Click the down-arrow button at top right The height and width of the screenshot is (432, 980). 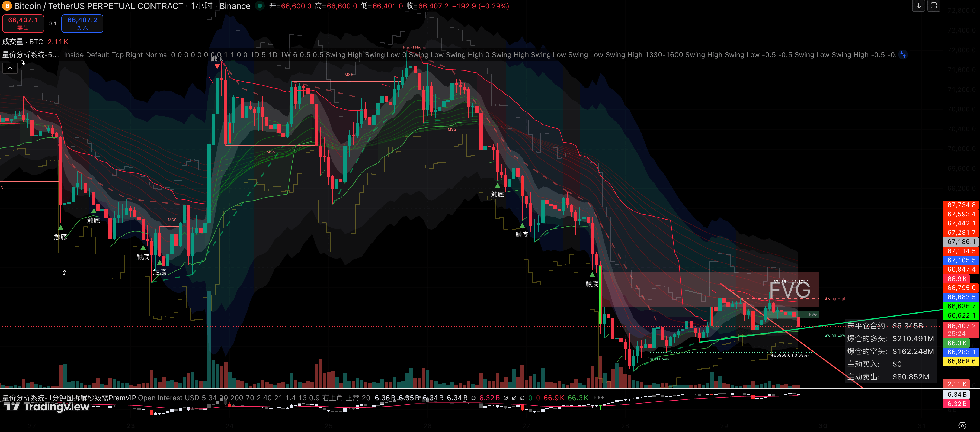(x=918, y=6)
